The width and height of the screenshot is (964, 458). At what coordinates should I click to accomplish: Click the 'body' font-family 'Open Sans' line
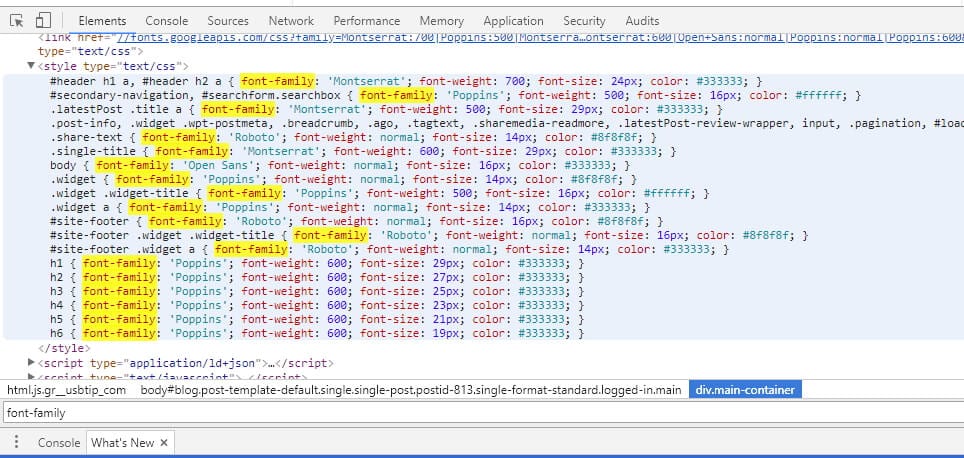[340, 165]
